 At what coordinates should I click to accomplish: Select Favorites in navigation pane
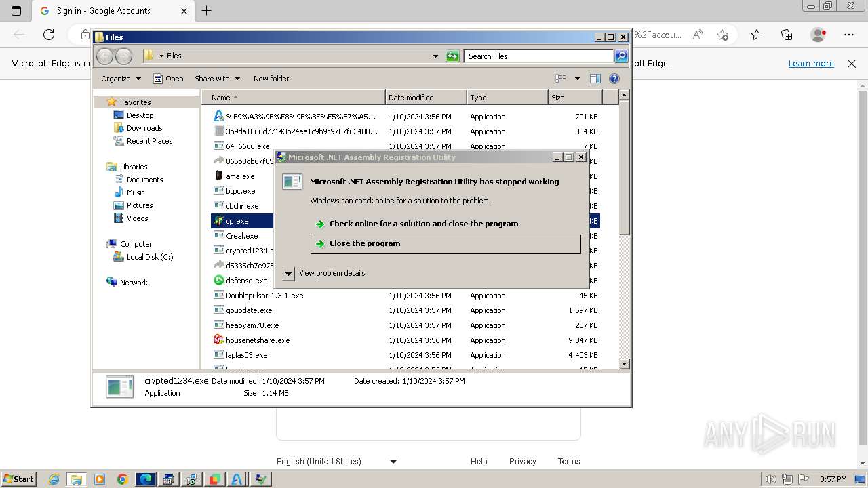coord(135,102)
